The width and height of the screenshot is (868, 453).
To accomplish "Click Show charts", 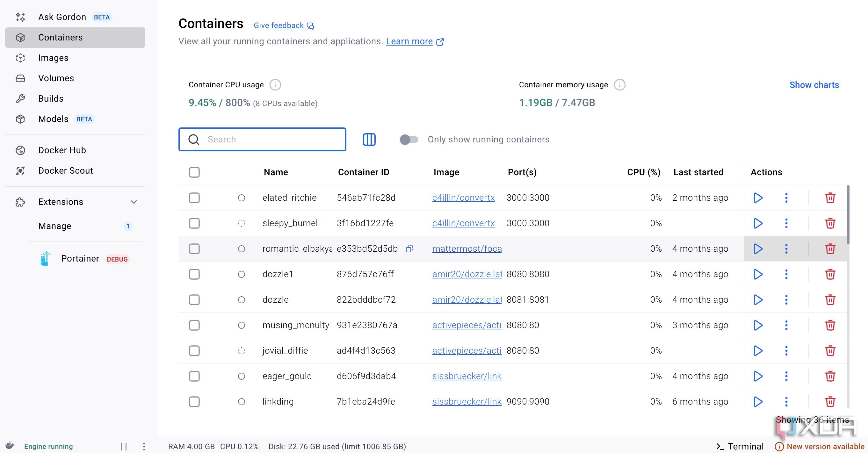I will click(814, 85).
